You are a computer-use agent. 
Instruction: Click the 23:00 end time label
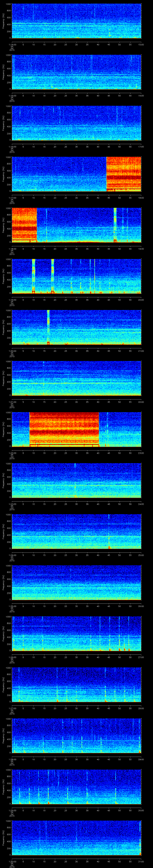click(141, 453)
